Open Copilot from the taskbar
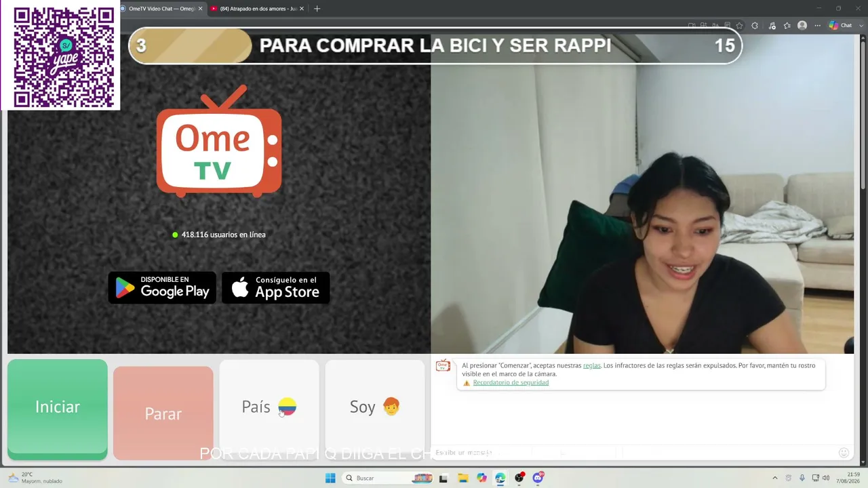 point(481,478)
